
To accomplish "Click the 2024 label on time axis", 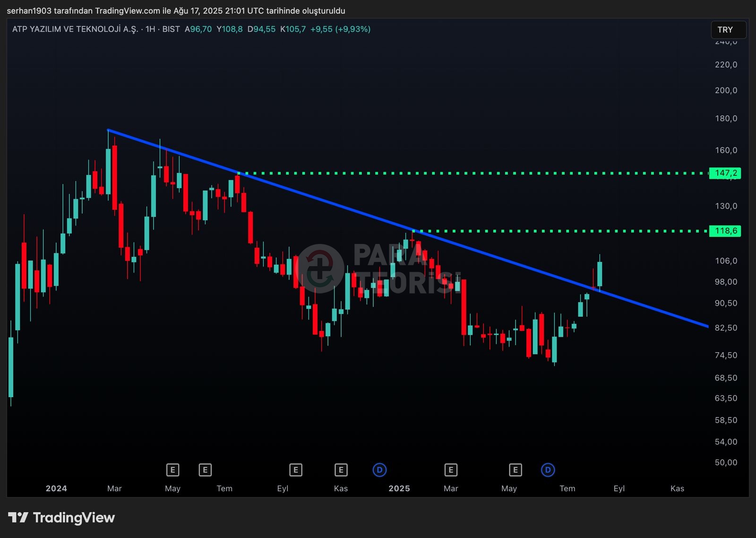I will tap(56, 488).
